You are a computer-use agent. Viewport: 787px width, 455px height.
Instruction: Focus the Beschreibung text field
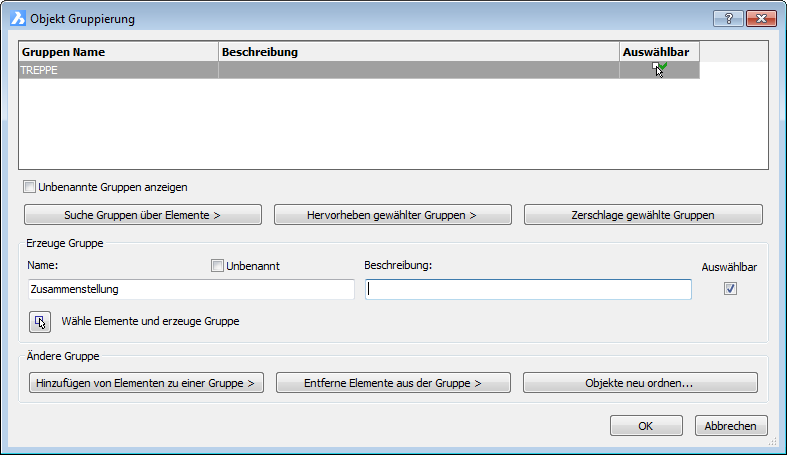click(x=528, y=289)
